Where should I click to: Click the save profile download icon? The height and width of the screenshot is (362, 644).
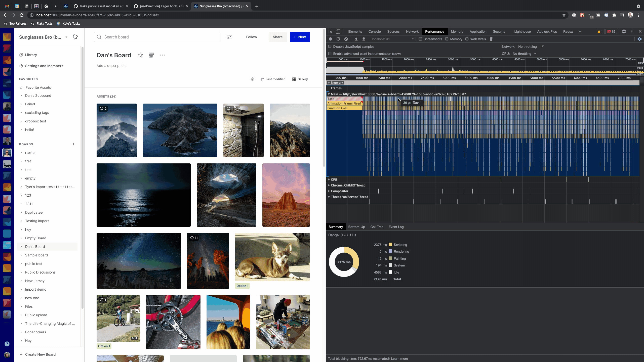[x=364, y=39]
